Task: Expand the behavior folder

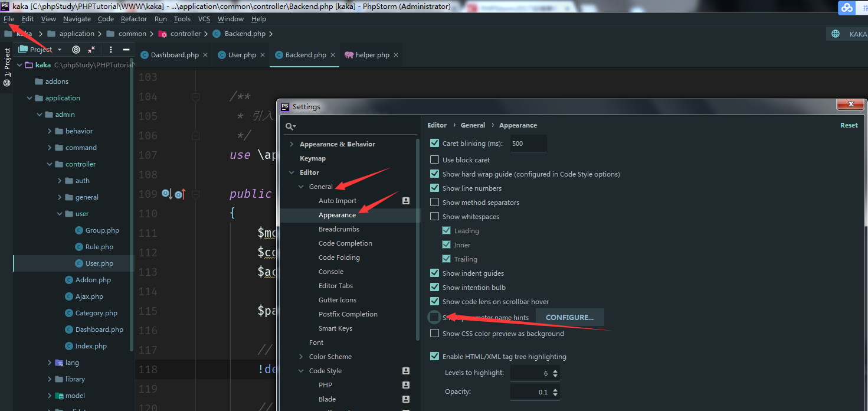Action: [x=50, y=131]
